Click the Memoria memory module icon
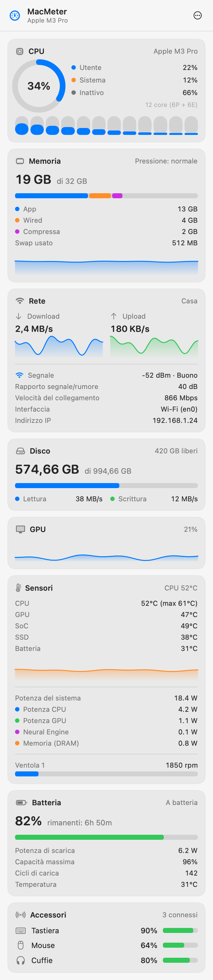 point(20,161)
